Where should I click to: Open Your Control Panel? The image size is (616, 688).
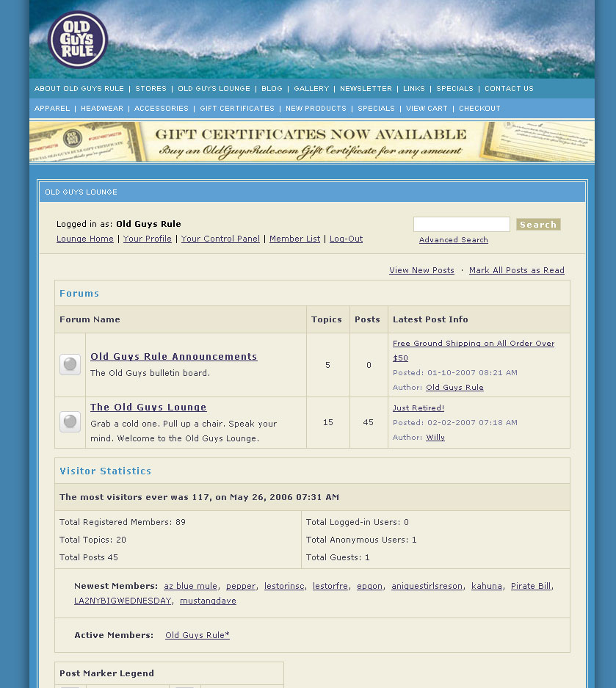(x=221, y=239)
